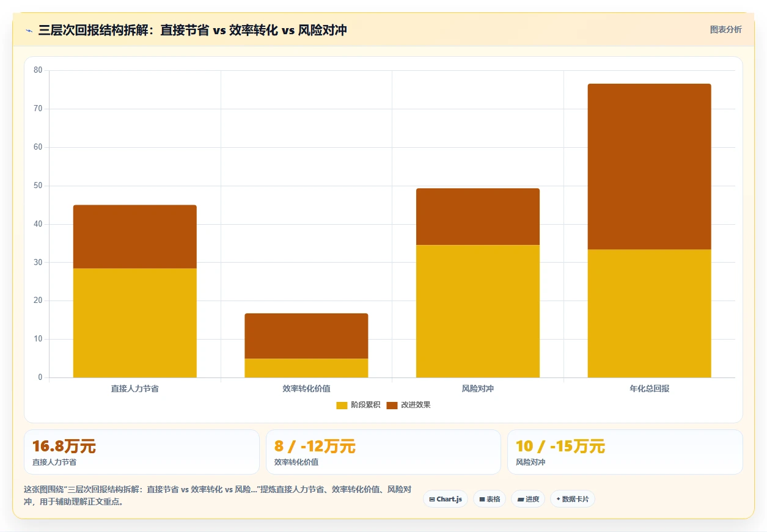The height and width of the screenshot is (532, 767).
Task: Select the 16.8万元 直接人力节省 card
Action: click(x=142, y=452)
